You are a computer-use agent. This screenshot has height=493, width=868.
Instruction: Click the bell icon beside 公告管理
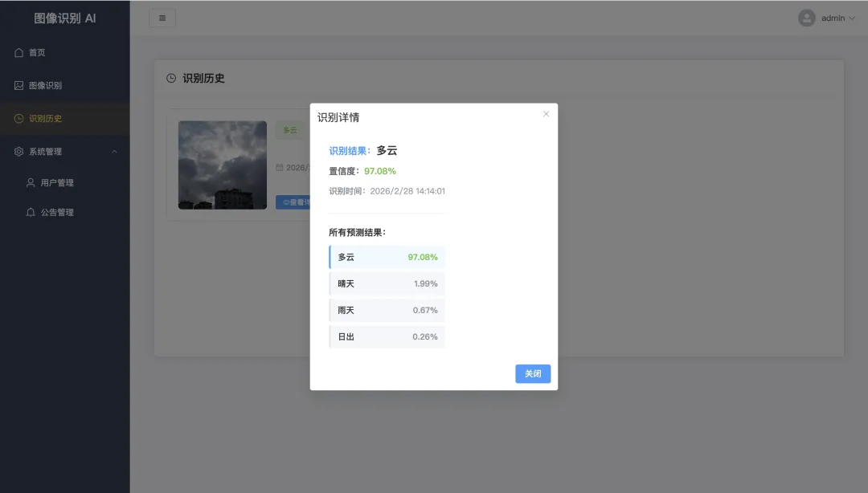[31, 212]
